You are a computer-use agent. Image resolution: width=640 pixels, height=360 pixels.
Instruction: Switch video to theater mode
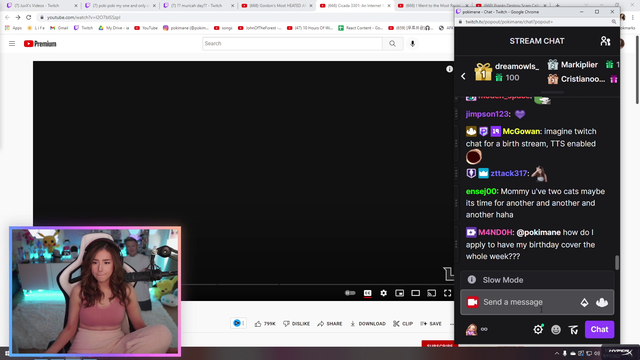point(416,293)
